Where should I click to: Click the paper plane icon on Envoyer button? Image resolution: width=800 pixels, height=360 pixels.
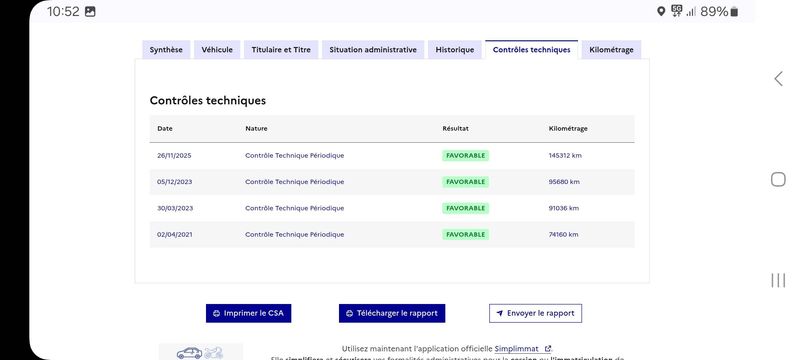point(500,314)
